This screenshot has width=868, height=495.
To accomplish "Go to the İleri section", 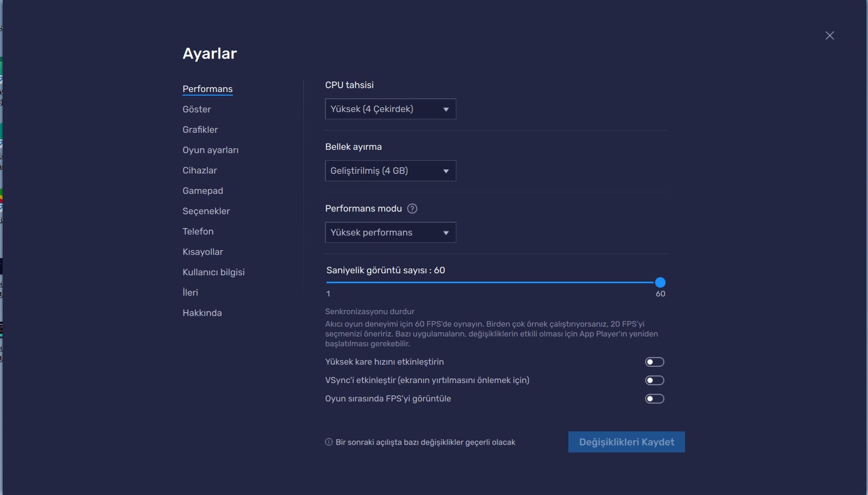I will click(190, 293).
